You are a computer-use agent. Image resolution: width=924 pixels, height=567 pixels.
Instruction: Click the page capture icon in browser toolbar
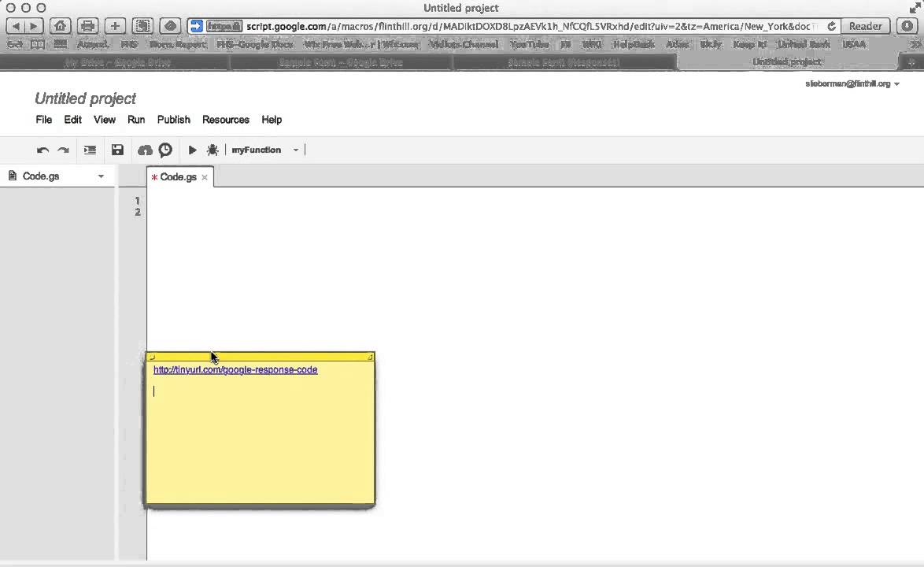tap(142, 27)
